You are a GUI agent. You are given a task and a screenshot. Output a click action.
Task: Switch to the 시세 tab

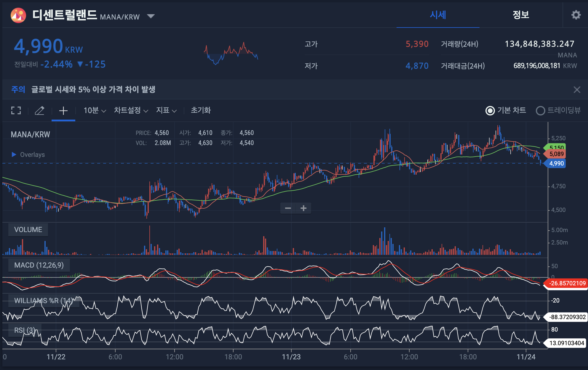pos(438,15)
